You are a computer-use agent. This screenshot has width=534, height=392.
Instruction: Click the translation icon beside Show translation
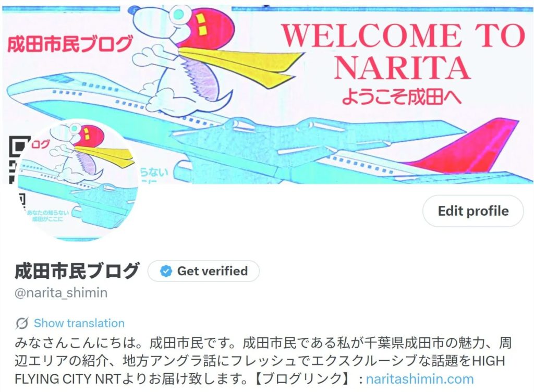(22, 323)
